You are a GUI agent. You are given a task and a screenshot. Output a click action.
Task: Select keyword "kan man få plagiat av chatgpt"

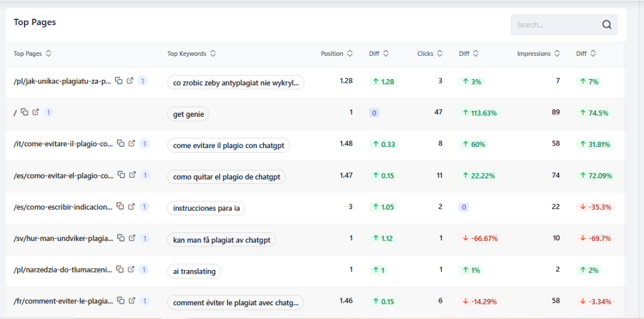tap(222, 240)
